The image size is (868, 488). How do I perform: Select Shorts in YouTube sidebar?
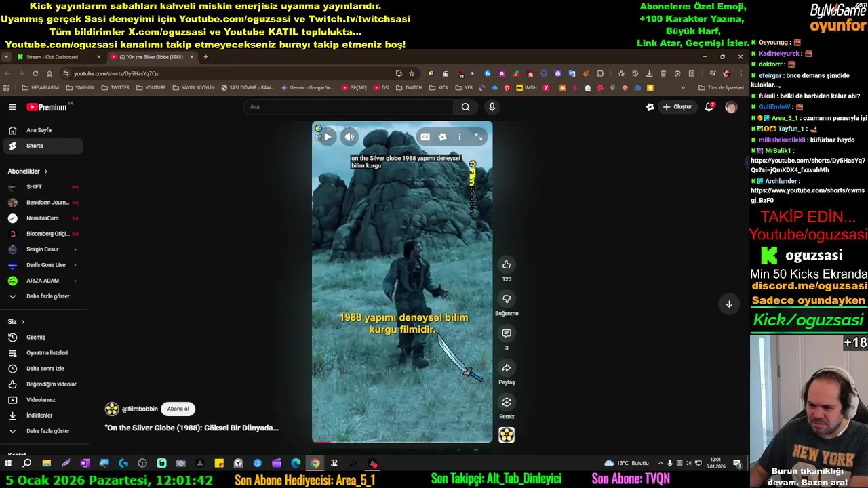[42, 146]
